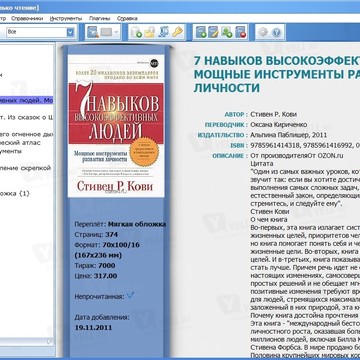
Task: Open settings via the gray gear icon
Action: 263,32
